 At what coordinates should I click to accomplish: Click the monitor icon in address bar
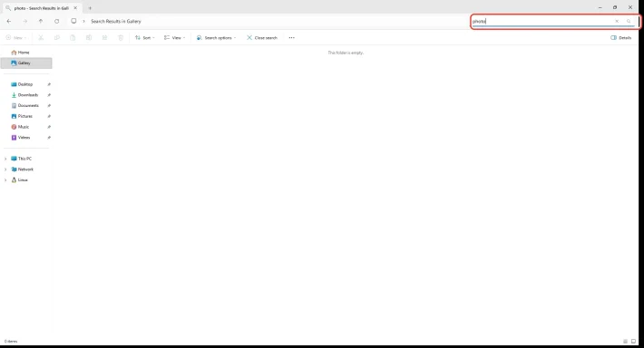73,21
